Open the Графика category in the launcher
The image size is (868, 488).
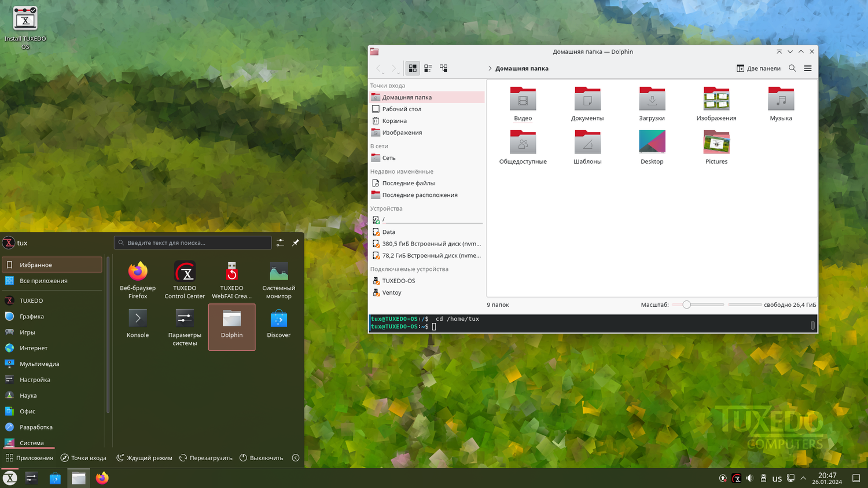tap(52, 317)
